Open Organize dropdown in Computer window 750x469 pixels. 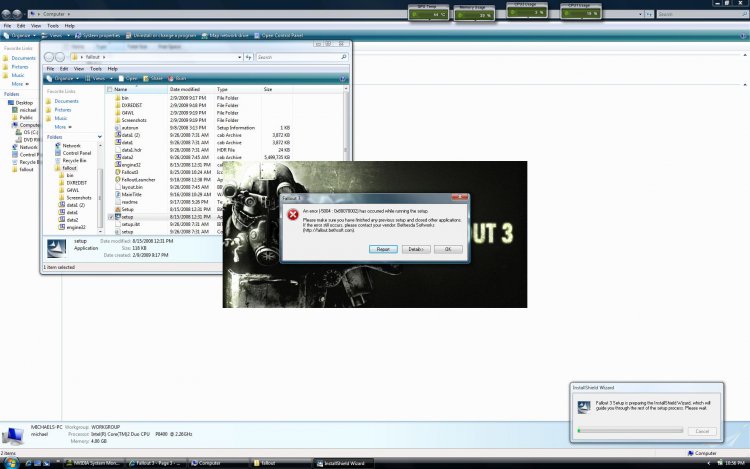[x=20, y=35]
